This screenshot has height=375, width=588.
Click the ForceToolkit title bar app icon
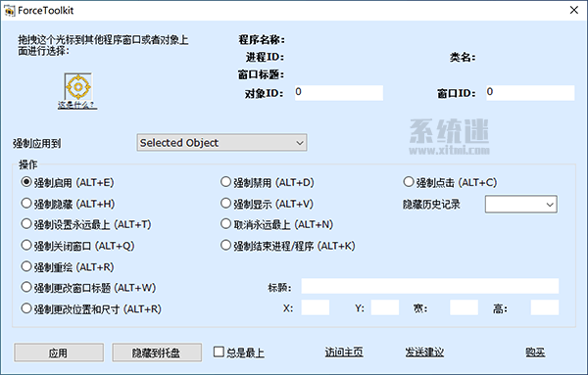10,11
